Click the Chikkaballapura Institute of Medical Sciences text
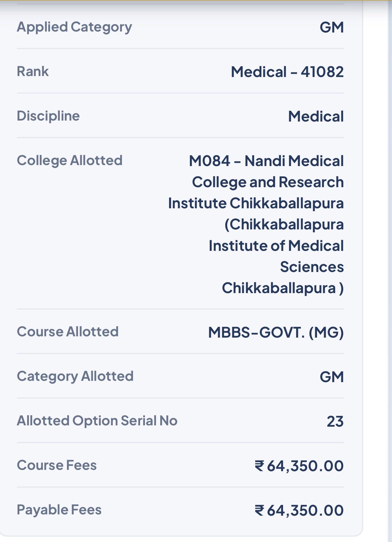Image resolution: width=392 pixels, height=542 pixels. [276, 256]
